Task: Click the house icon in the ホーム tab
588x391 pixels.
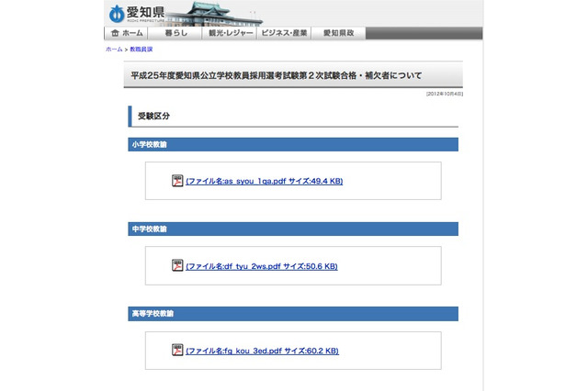Action: pyautogui.click(x=115, y=32)
